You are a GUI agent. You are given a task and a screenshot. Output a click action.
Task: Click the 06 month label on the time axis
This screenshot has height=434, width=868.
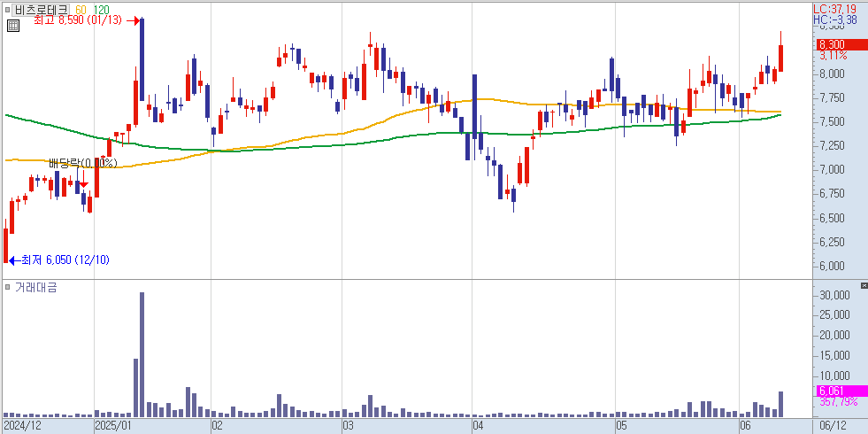746,426
